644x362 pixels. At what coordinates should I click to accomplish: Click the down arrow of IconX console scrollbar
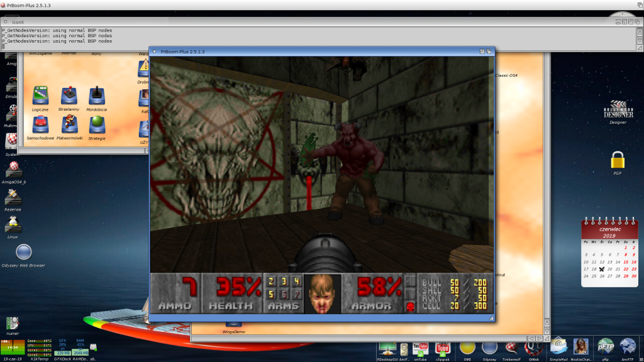click(640, 41)
